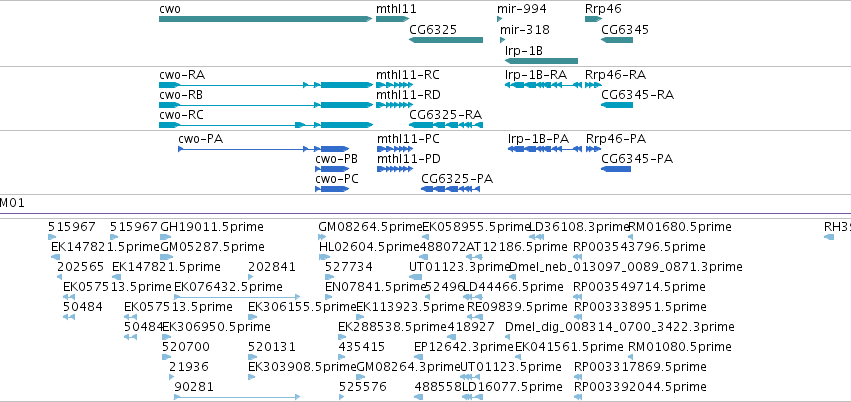
Task: Select the LD36108.3prime EST label
Action: tap(579, 227)
